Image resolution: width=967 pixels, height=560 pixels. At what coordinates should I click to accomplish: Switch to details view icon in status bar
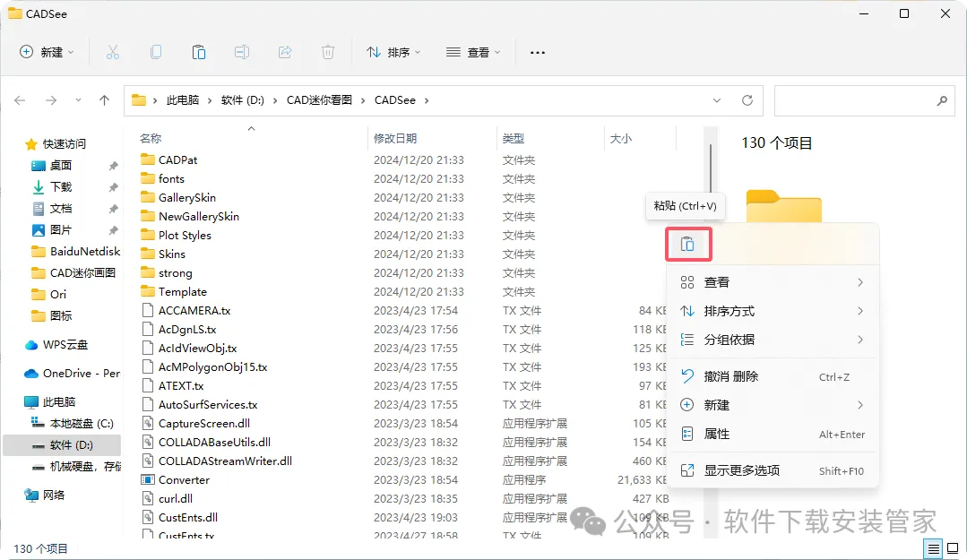coord(934,548)
